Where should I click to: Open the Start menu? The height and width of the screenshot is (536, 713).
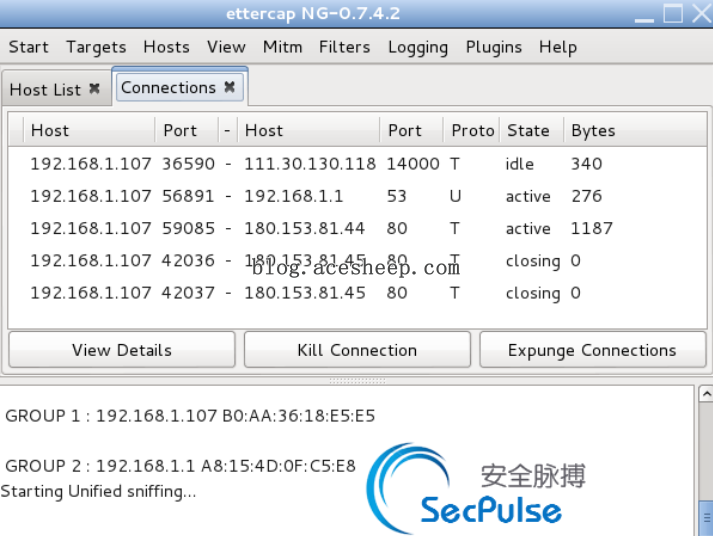click(x=28, y=47)
